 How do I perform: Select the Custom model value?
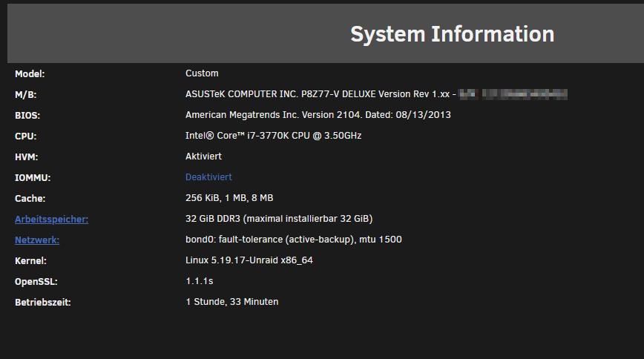202,73
